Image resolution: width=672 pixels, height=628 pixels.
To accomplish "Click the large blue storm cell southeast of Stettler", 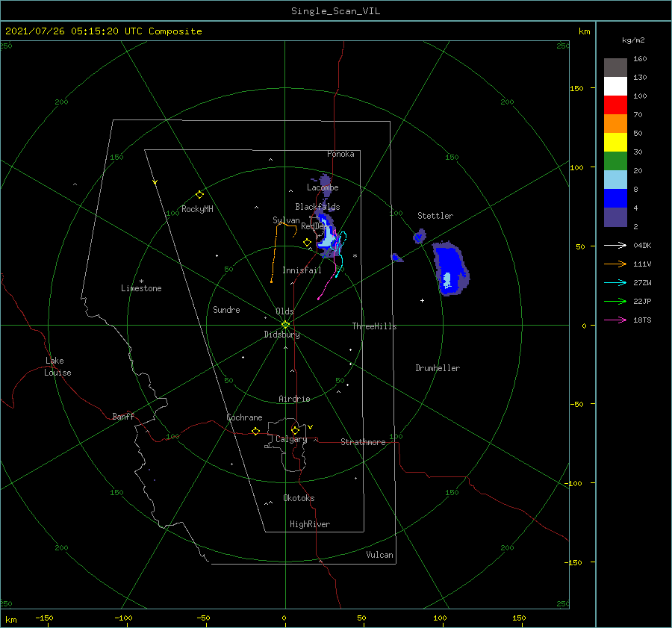I will point(450,268).
